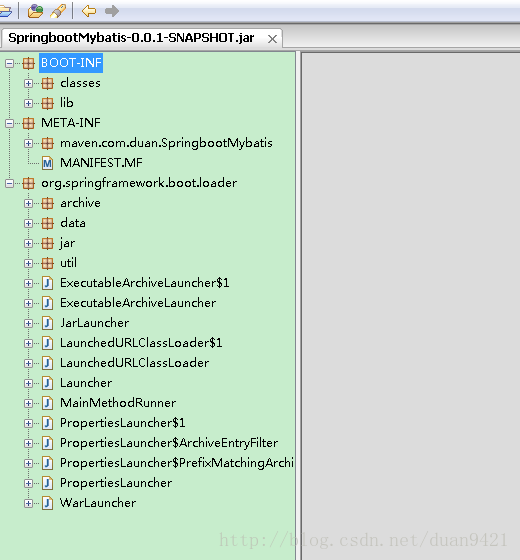Expand the WarLauncher class node
This screenshot has width=520, height=560.
click(x=28, y=503)
